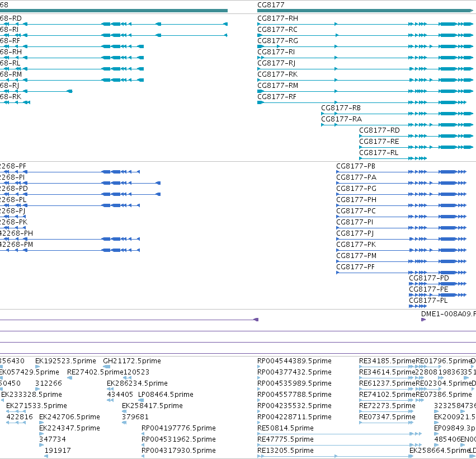Image resolution: width=476 pixels, height=459 pixels.
Task: Select EST label RP004377432.5prime
Action: tap(294, 372)
